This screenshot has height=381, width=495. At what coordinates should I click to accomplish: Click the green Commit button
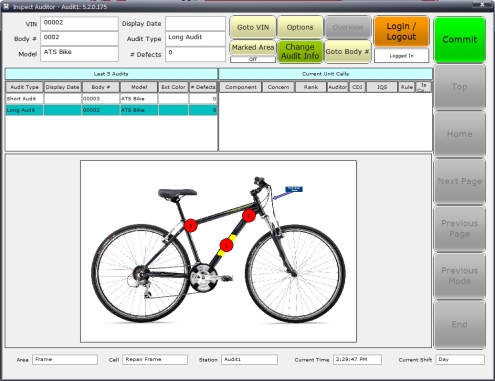click(x=460, y=40)
